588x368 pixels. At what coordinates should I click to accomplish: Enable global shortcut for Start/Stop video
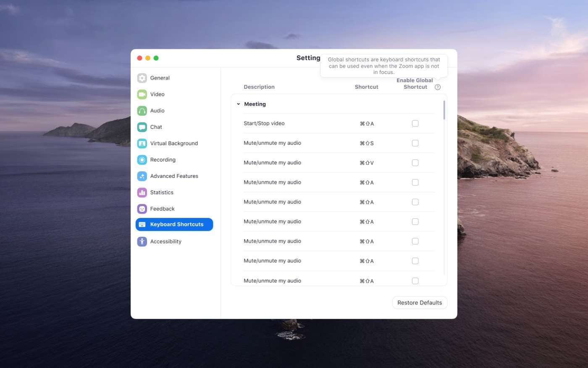[x=415, y=124]
